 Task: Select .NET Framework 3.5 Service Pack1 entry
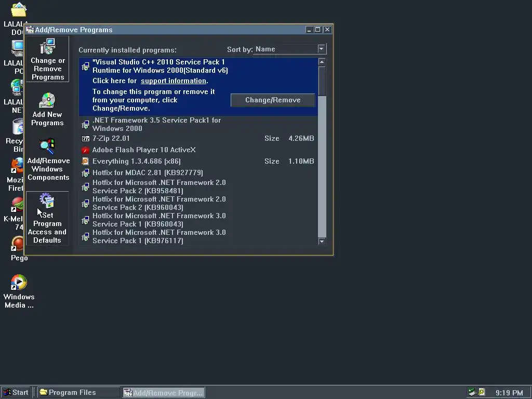(x=198, y=124)
